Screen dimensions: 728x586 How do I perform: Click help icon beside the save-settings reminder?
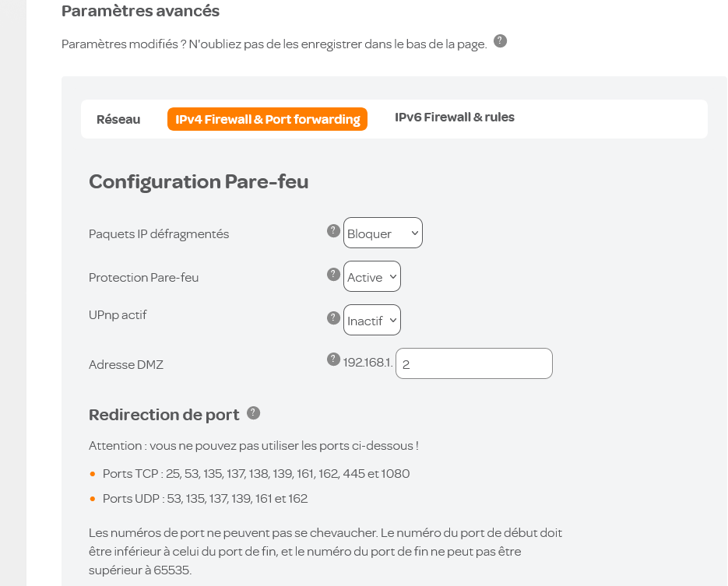[x=501, y=41]
